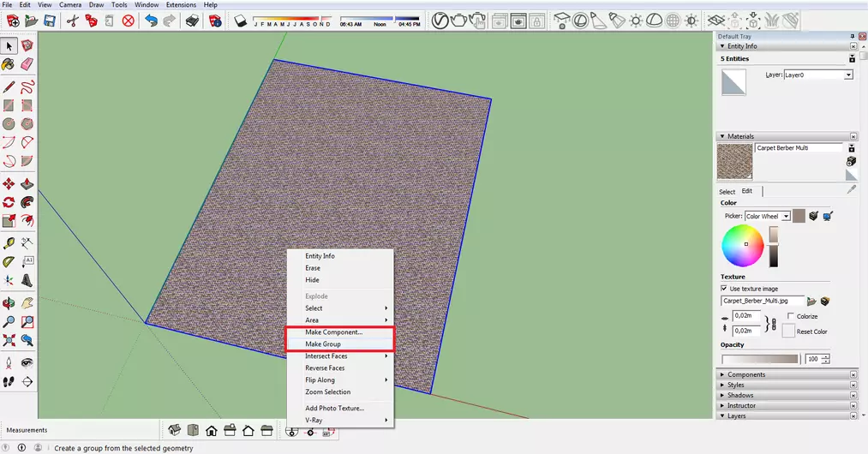The width and height of the screenshot is (868, 454).
Task: Open the Color Wheel picker dropdown
Action: pyautogui.click(x=786, y=217)
